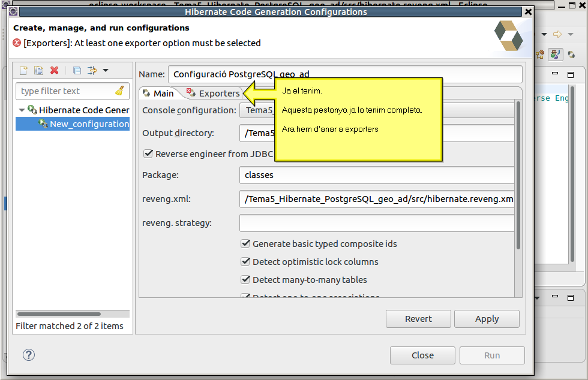Click the Output directory field

(x=377, y=133)
